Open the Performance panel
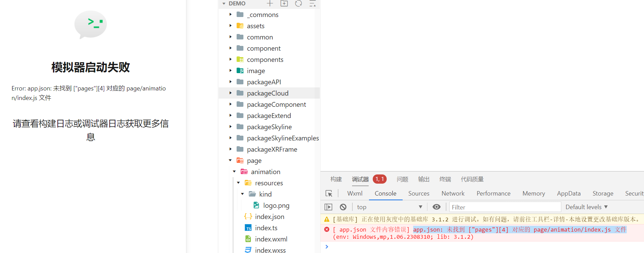 (494, 193)
